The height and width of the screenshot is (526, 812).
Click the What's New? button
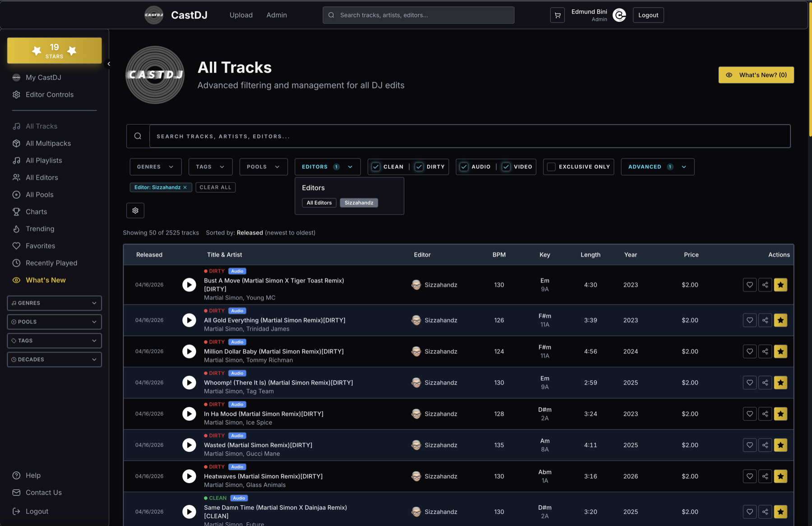[756, 75]
